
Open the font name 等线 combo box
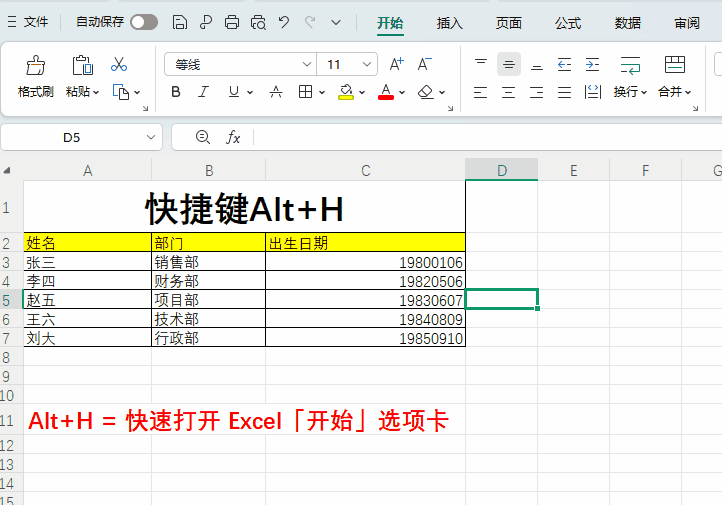[240, 64]
